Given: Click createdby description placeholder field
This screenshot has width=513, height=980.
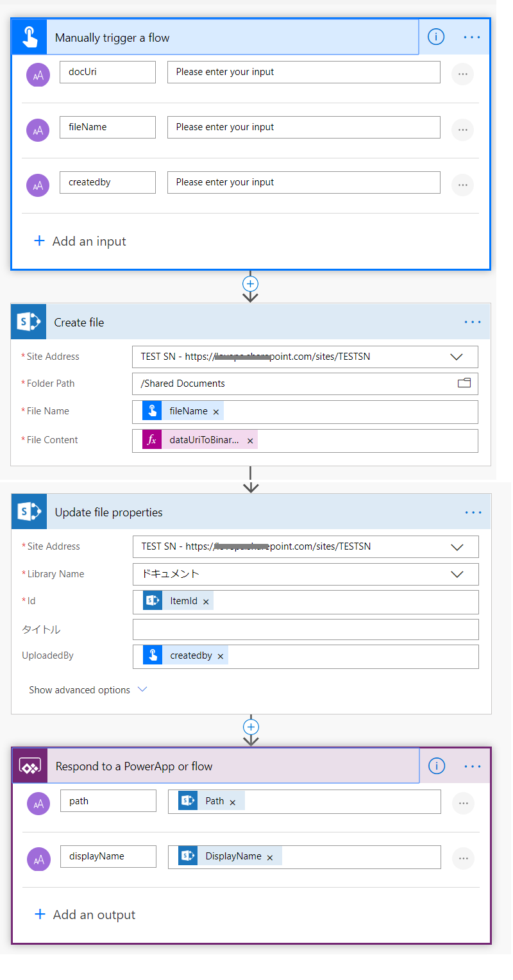Looking at the screenshot, I should tap(304, 182).
